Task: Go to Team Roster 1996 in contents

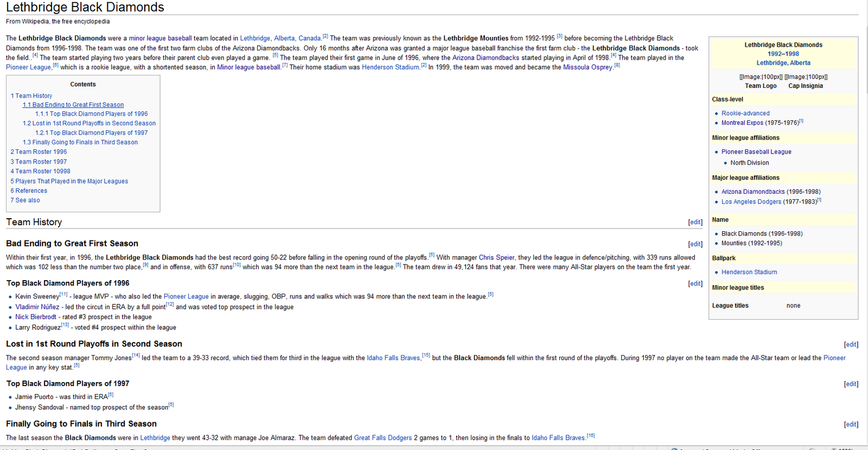Action: [x=39, y=152]
